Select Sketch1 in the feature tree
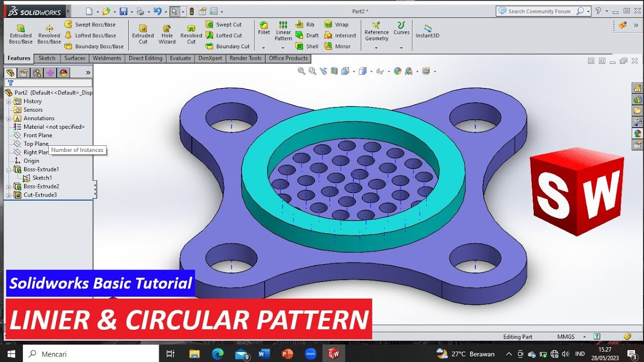Image resolution: width=644 pixels, height=362 pixels. tap(37, 178)
